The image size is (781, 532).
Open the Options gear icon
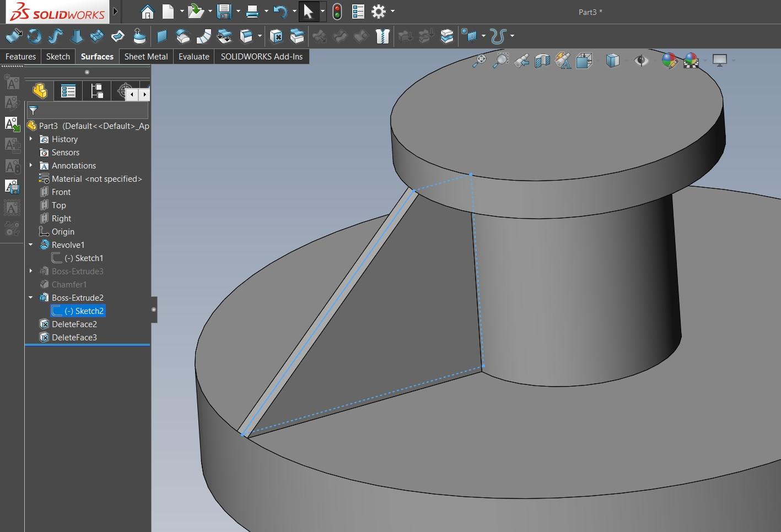pyautogui.click(x=378, y=11)
